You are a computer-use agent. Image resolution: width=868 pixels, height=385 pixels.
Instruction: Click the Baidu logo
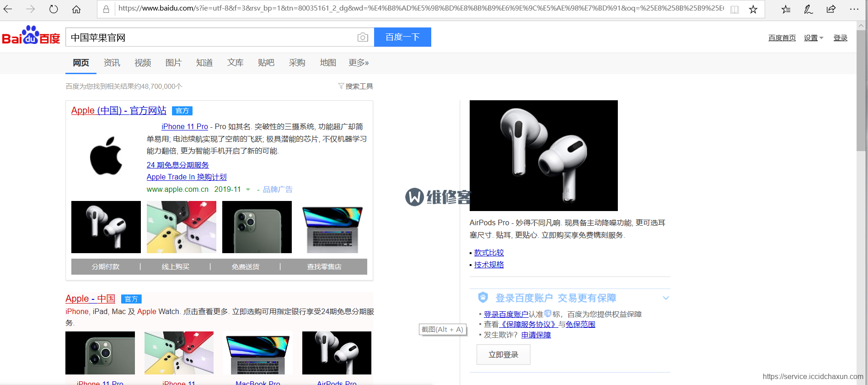(31, 35)
